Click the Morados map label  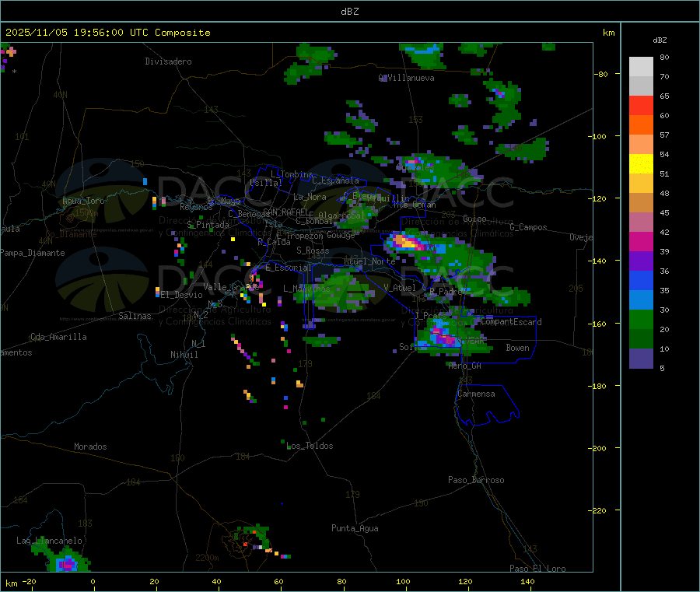click(90, 447)
